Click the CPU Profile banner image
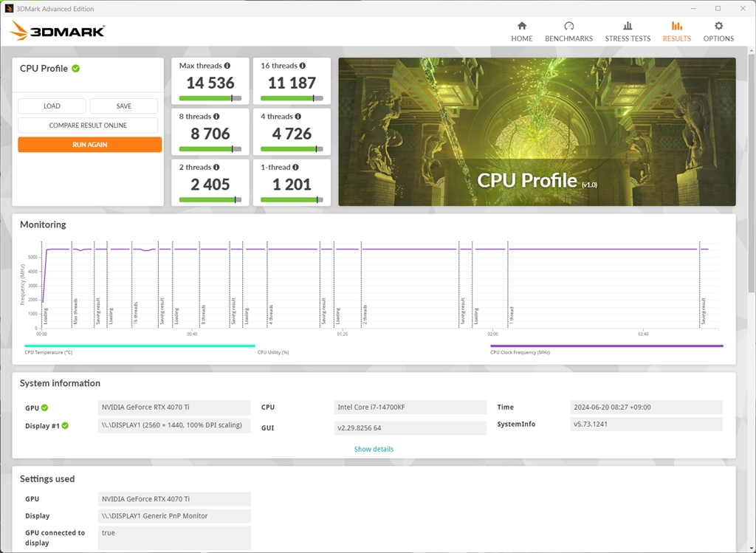This screenshot has width=756, height=553. [537, 131]
